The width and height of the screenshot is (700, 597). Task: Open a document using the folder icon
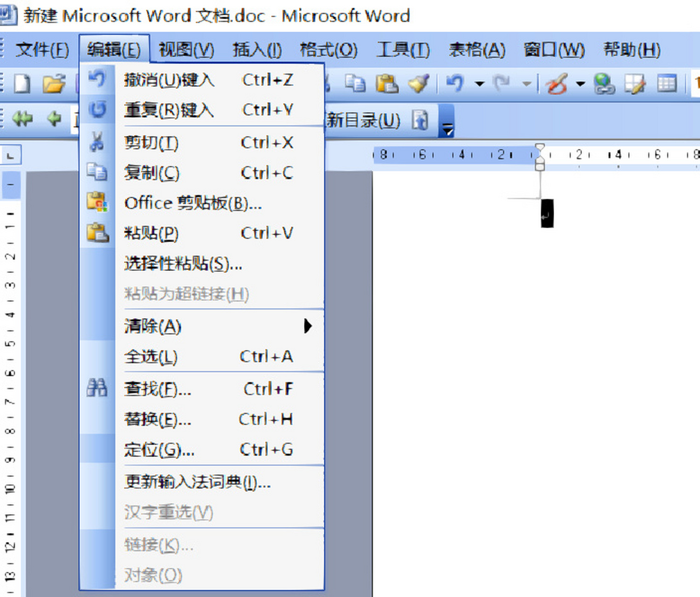pos(53,84)
